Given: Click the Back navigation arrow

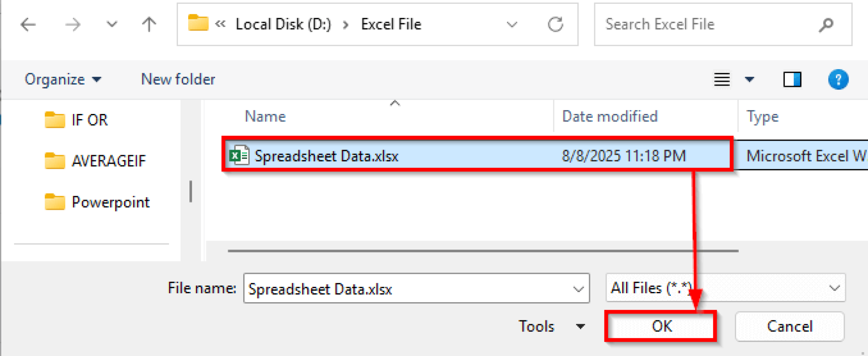Looking at the screenshot, I should (28, 24).
